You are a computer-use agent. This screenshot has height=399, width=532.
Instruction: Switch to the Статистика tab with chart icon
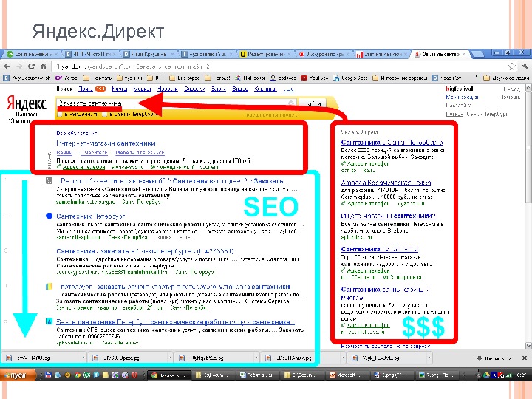pyautogui.click(x=382, y=54)
